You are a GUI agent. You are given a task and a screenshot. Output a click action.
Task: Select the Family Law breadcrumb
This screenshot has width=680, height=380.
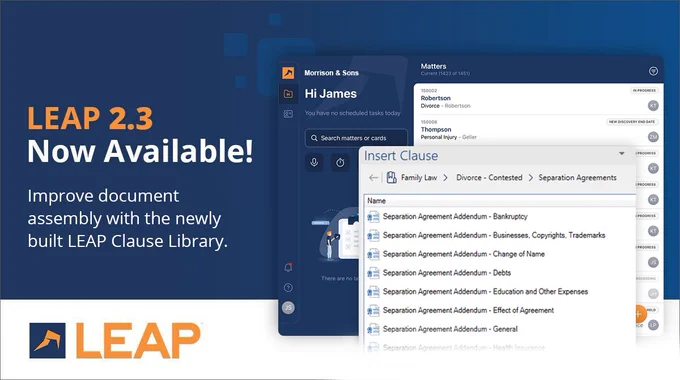[x=419, y=177]
